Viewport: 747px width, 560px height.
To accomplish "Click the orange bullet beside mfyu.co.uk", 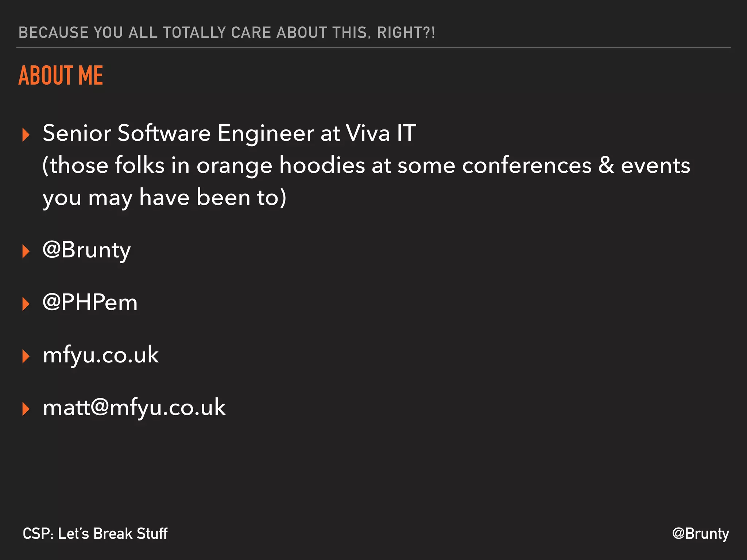I will tap(26, 356).
